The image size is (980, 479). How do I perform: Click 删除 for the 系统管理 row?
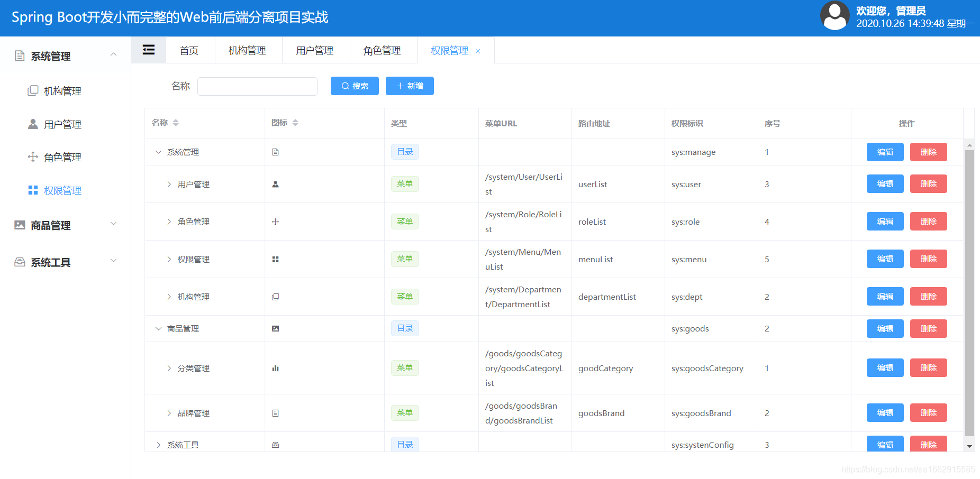[x=929, y=152]
